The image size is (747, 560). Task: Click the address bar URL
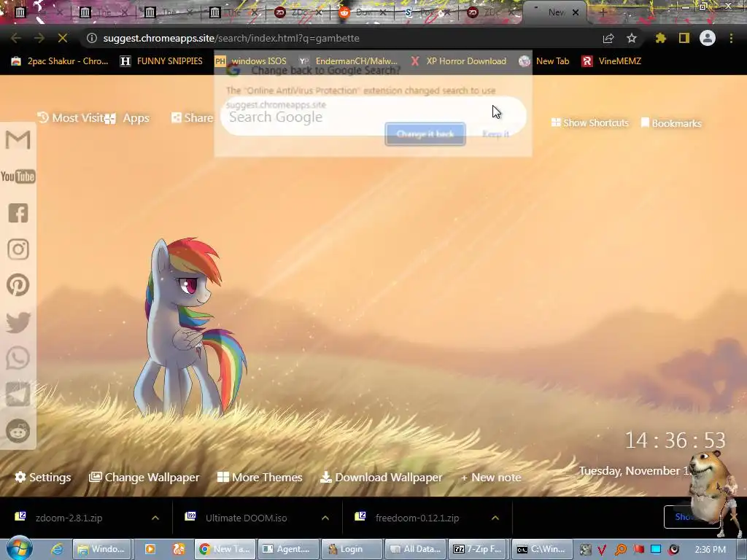(x=231, y=38)
